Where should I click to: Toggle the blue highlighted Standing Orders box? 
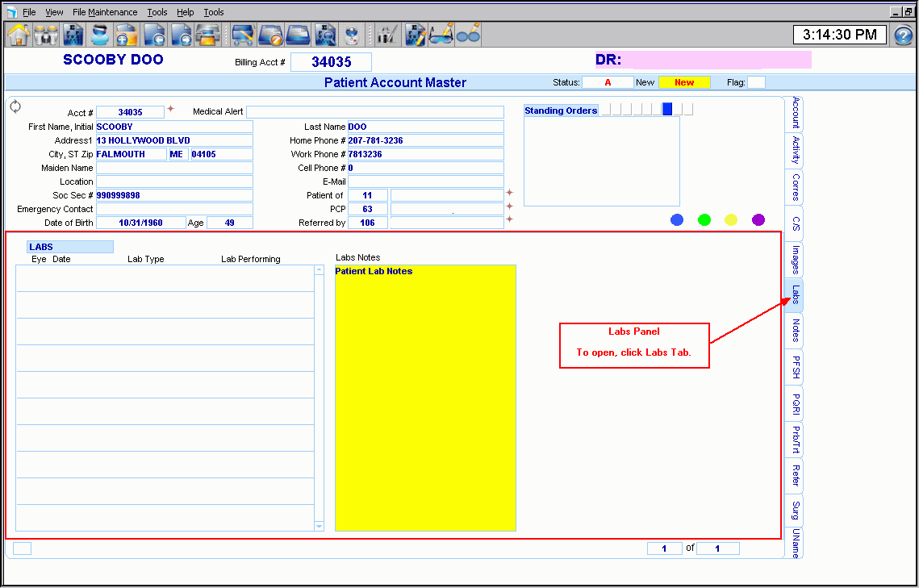point(667,110)
